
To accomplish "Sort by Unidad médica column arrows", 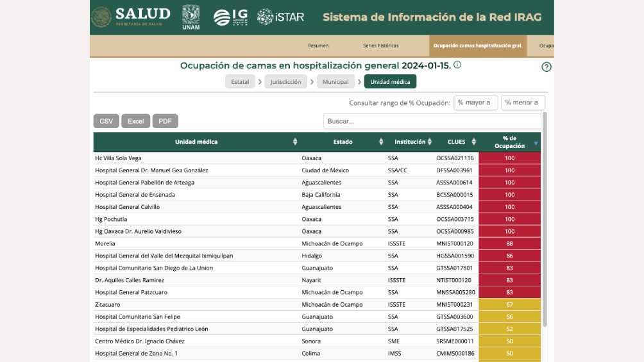I will (295, 142).
